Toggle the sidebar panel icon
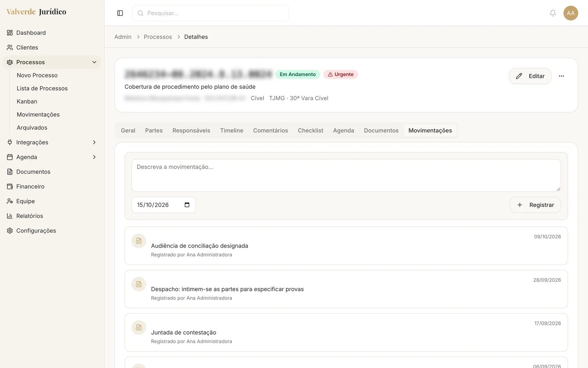Image resolution: width=588 pixels, height=368 pixels. point(120,13)
